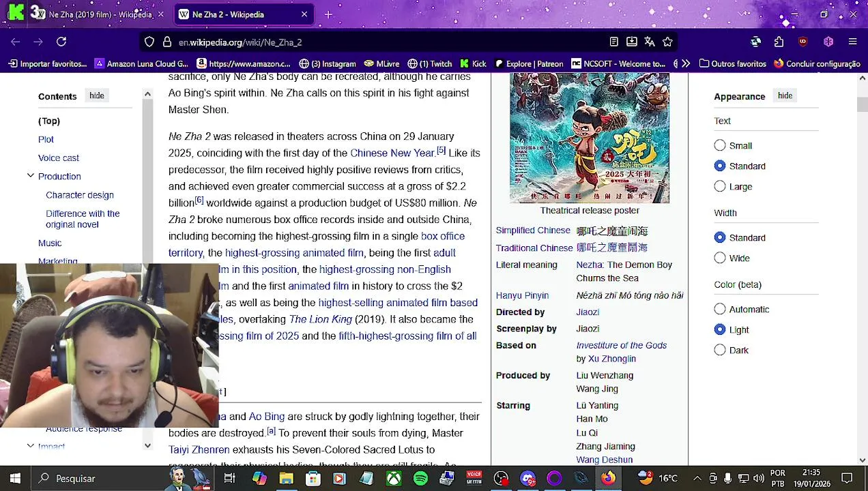Select Wide width option
This screenshot has height=491, width=868.
tap(720, 258)
